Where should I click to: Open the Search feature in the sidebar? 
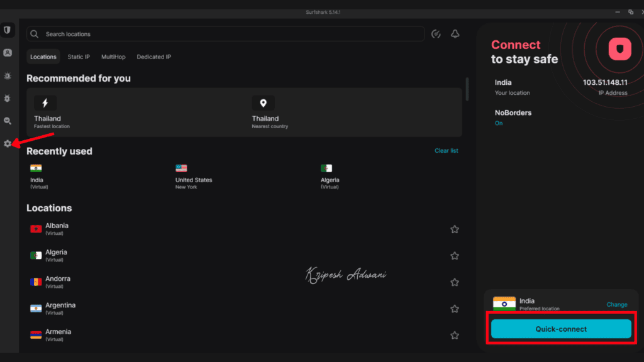click(8, 121)
